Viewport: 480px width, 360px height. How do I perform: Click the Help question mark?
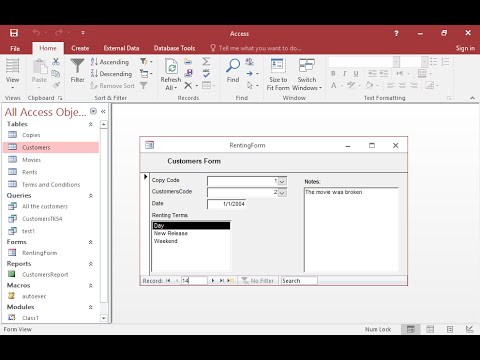click(396, 33)
